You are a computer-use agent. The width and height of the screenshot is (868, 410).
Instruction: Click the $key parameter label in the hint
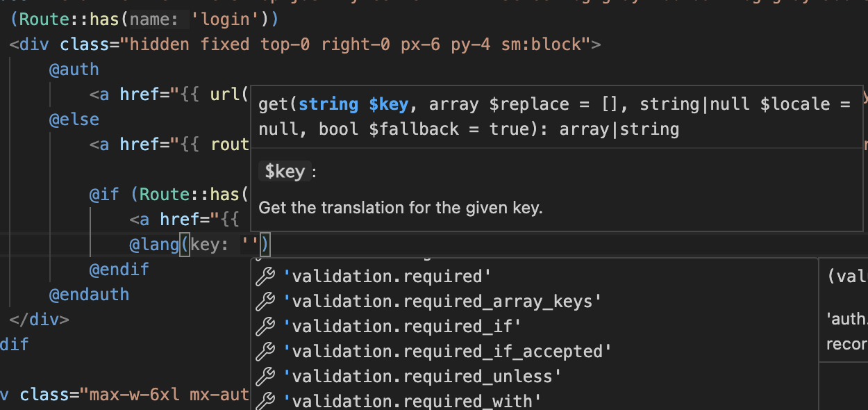285,172
